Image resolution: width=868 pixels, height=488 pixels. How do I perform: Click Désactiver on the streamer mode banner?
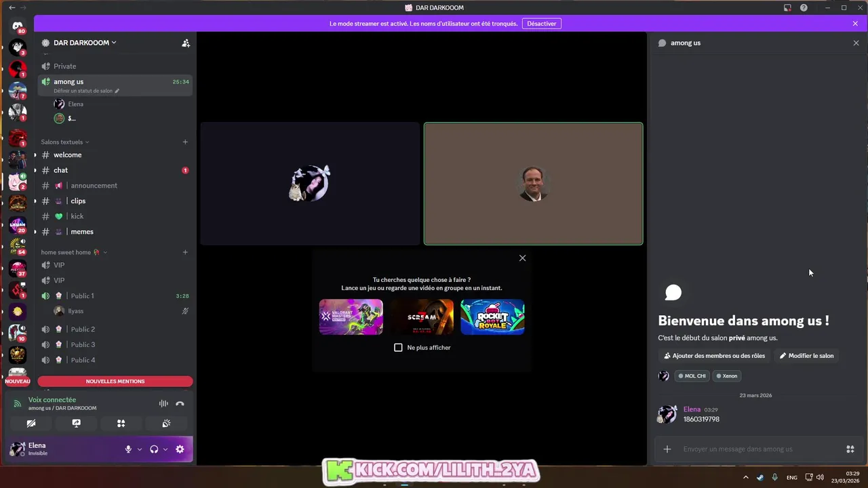point(542,23)
